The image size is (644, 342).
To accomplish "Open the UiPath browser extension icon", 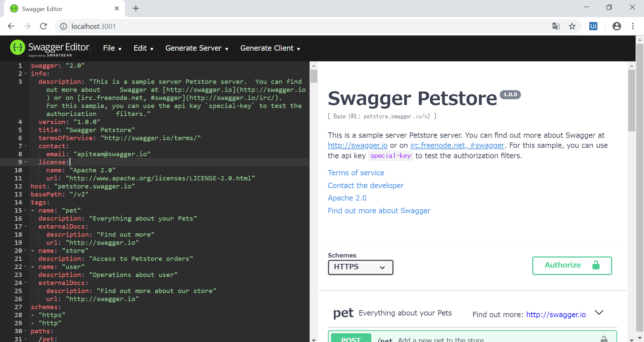I will coord(593,26).
